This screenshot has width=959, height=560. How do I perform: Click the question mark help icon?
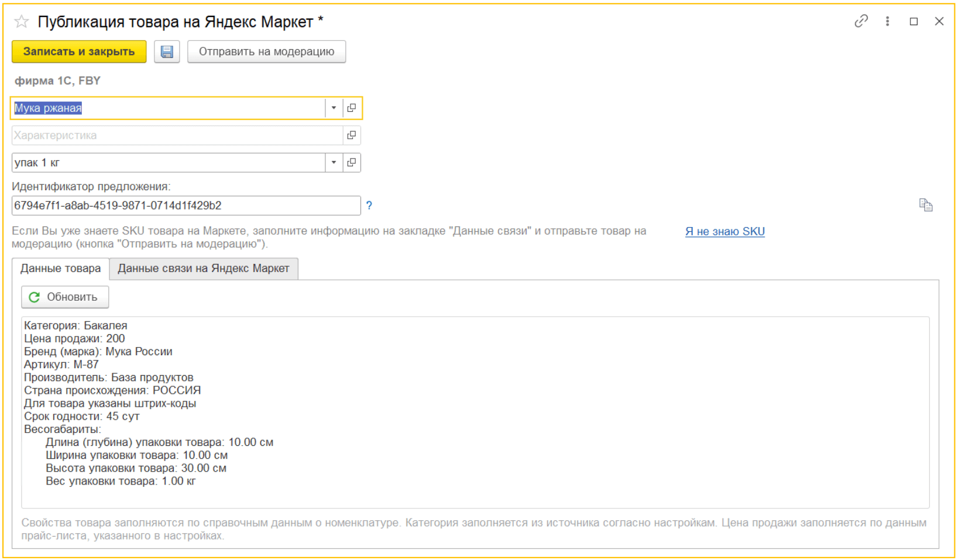click(x=369, y=205)
